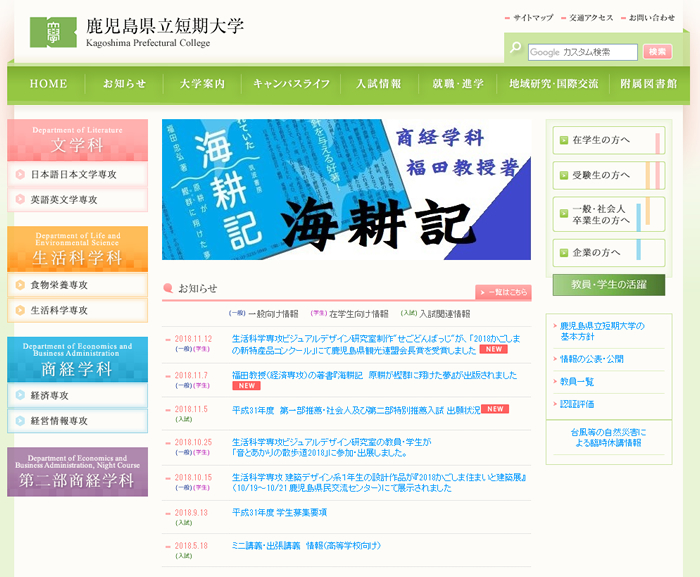The width and height of the screenshot is (700, 577).
Task: Select キャンパスライフ in the navigation bar
Action: [x=291, y=84]
